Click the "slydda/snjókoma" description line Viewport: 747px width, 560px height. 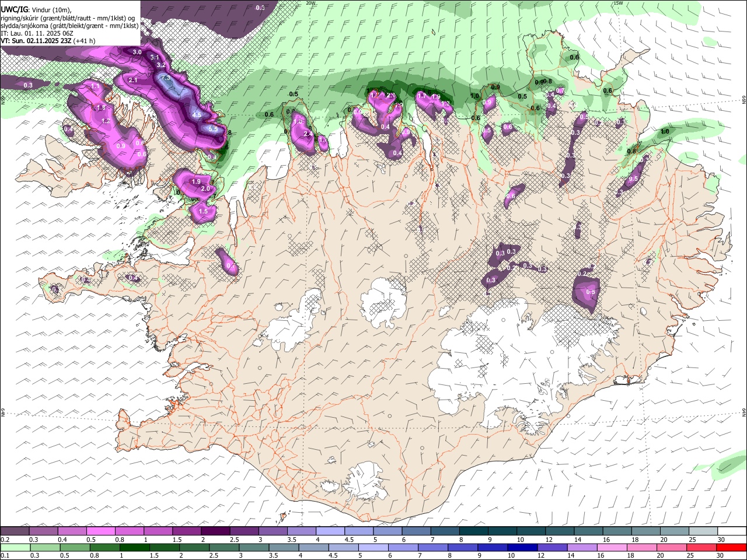(69, 26)
